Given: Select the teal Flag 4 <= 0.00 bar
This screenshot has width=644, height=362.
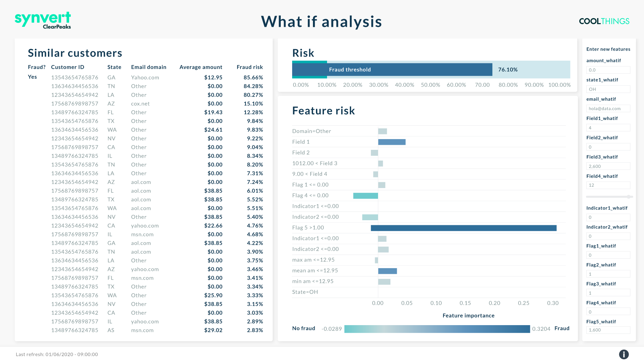Looking at the screenshot, I should click(x=366, y=196).
